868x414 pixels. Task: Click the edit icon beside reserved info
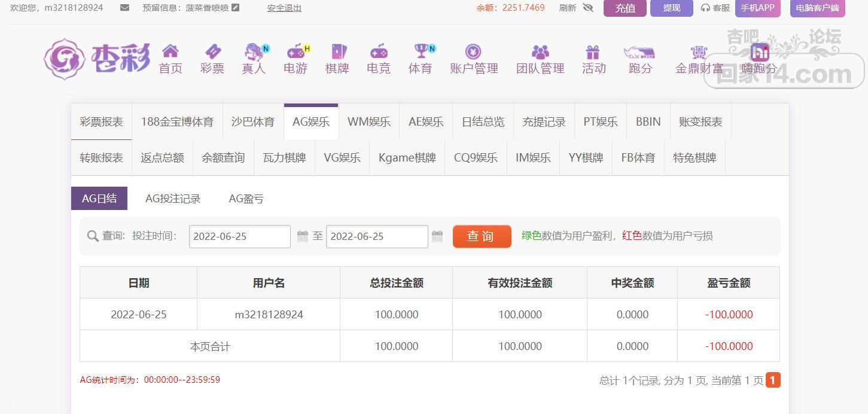(x=236, y=8)
